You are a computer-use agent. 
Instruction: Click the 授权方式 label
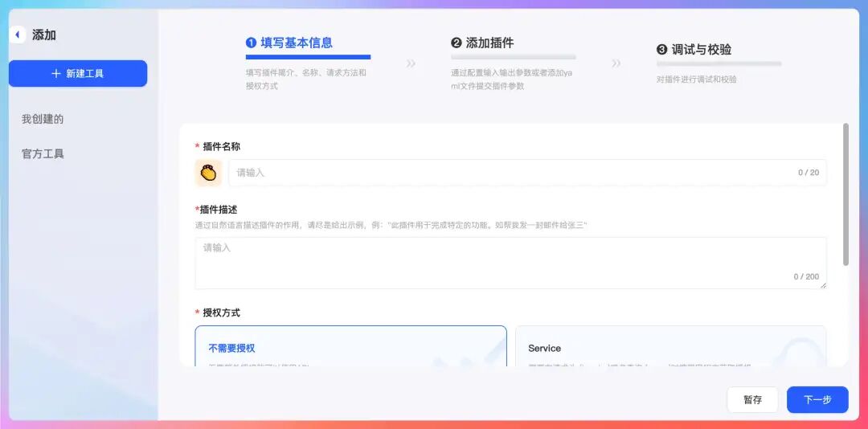[x=222, y=313]
